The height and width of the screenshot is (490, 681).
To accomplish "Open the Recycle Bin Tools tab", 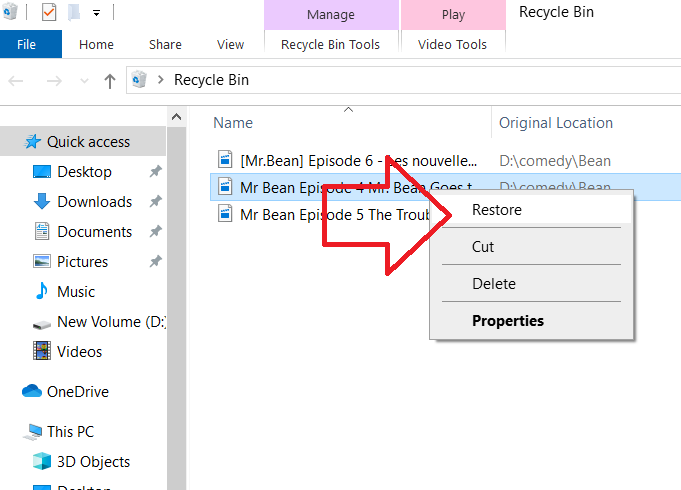I will 331,44.
